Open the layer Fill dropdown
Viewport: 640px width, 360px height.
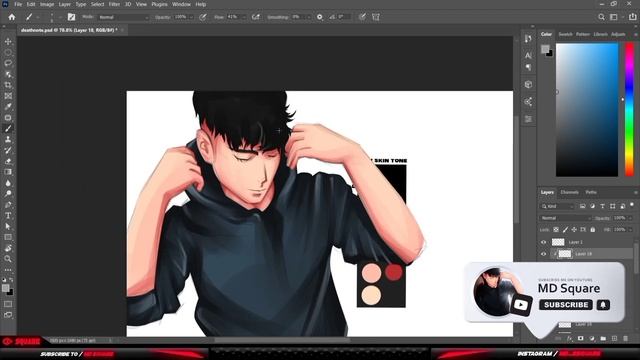click(631, 230)
